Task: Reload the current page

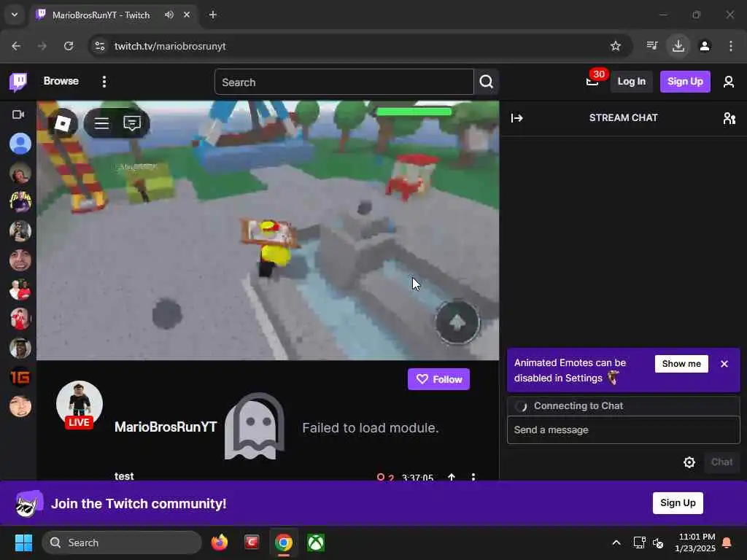Action: click(x=69, y=46)
